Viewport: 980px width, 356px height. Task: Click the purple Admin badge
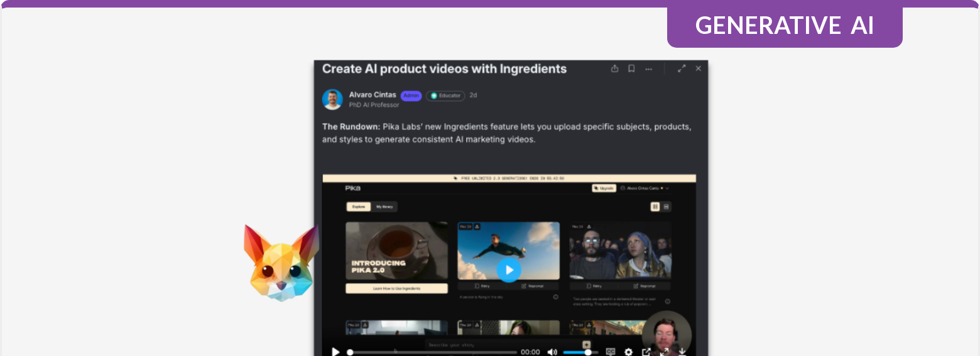[411, 95]
